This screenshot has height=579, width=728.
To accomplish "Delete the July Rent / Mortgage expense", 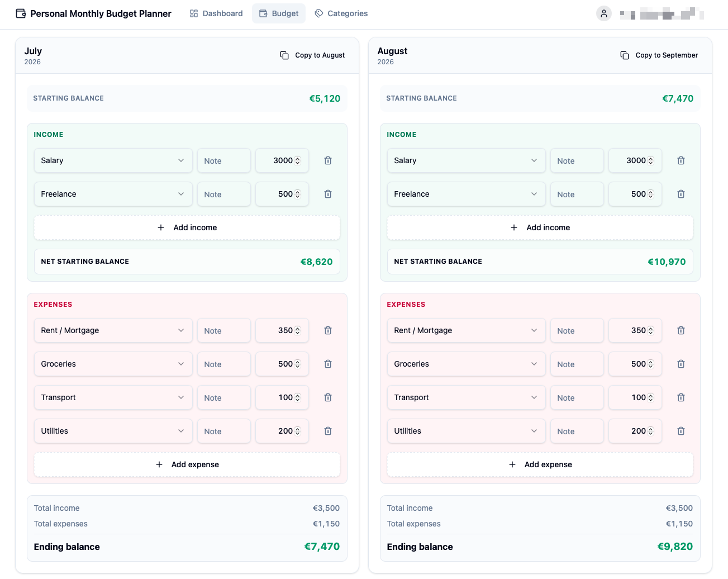I will pos(328,330).
